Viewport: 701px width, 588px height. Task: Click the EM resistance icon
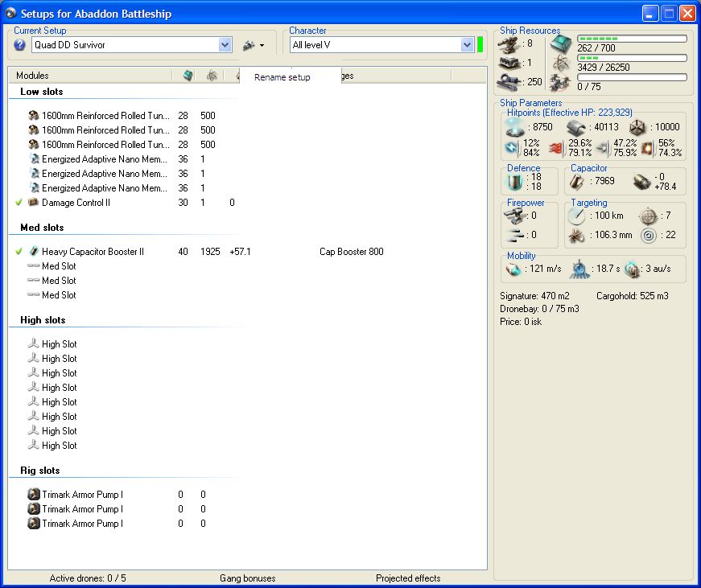point(512,147)
